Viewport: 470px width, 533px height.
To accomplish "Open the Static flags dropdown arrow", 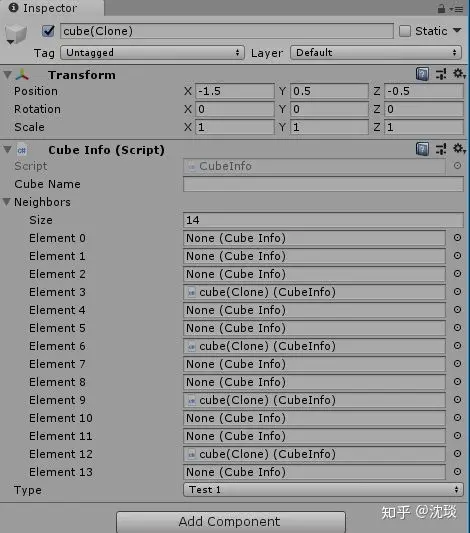I will tap(457, 31).
